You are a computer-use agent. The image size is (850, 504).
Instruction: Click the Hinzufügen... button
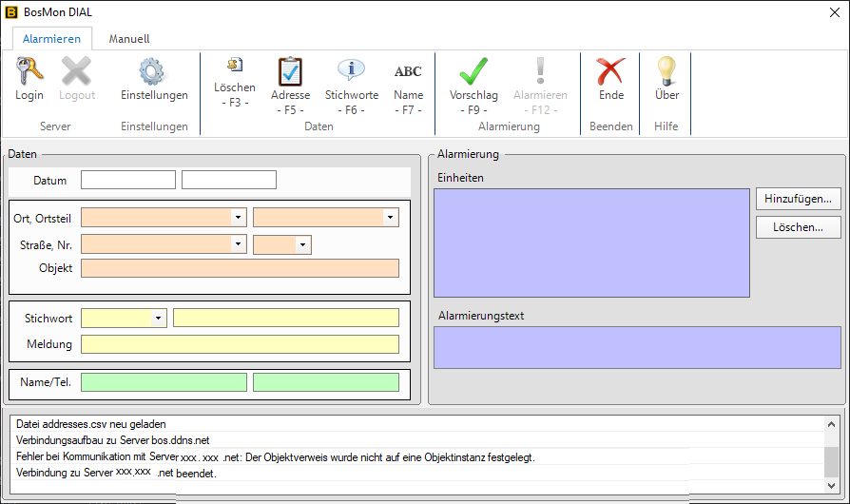coord(799,199)
